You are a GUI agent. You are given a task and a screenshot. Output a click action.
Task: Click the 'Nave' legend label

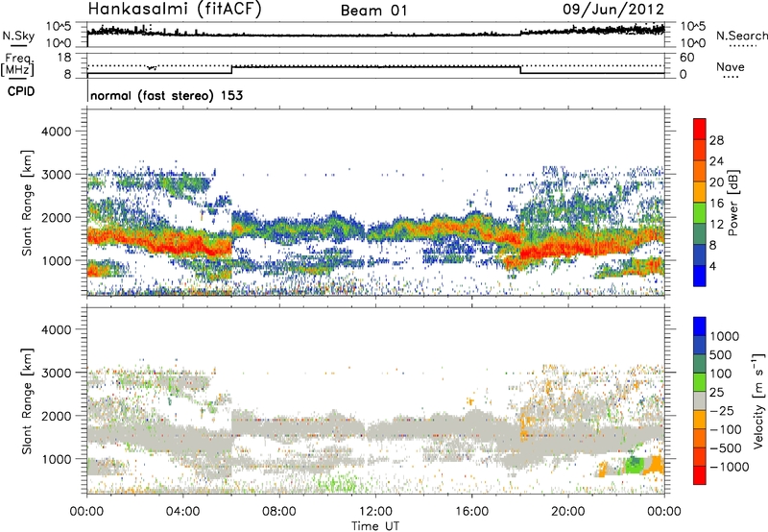coord(731,66)
